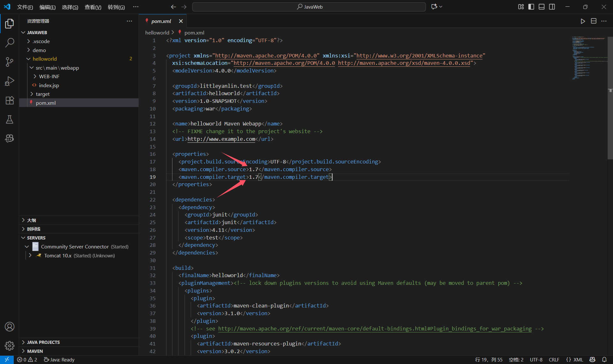Expand the MAVEN section
Viewport: 613px width, 364px height.
coord(35,351)
